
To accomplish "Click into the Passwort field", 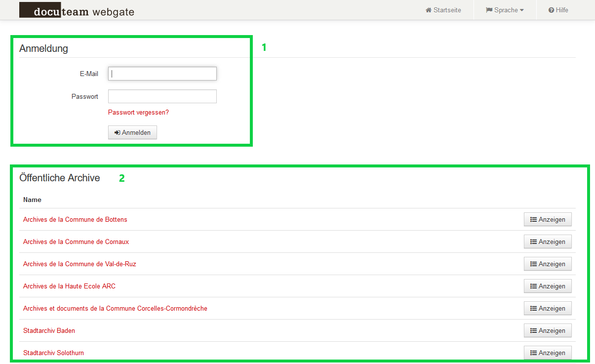I will pyautogui.click(x=162, y=96).
